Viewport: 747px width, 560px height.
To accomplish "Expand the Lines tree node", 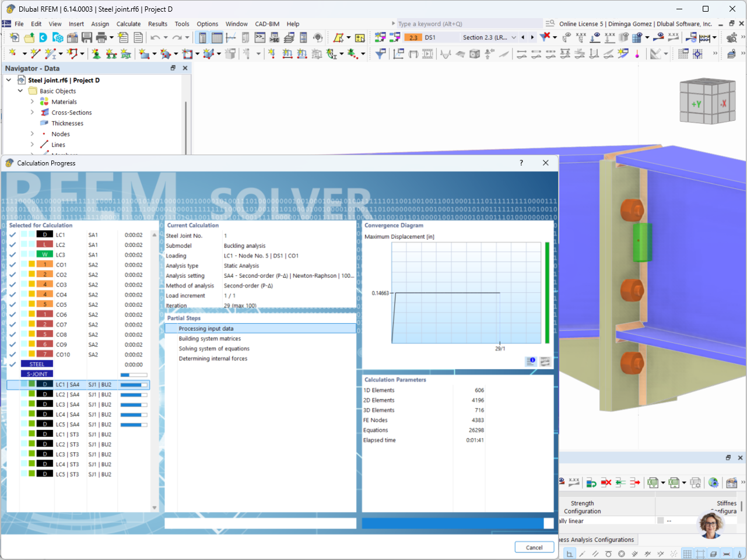I will pos(32,145).
